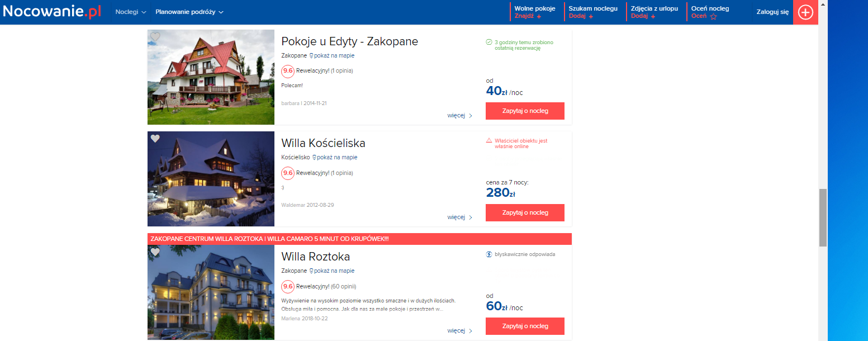The image size is (868, 341).
Task: Click map pin icon for Willa Roztoka
Action: (x=311, y=271)
